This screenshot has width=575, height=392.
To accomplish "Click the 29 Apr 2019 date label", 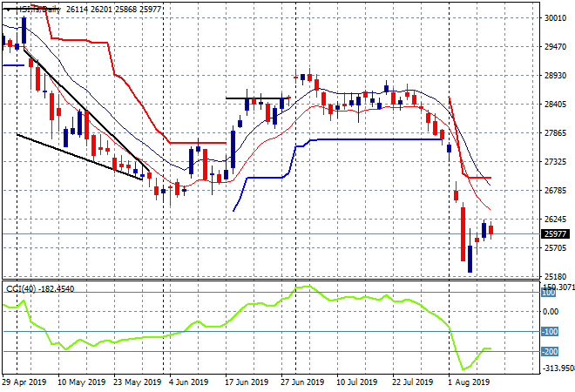I will 24,382.
